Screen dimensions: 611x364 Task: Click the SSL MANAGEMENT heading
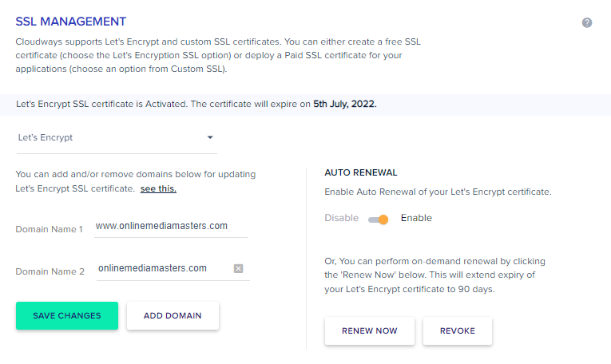[71, 22]
